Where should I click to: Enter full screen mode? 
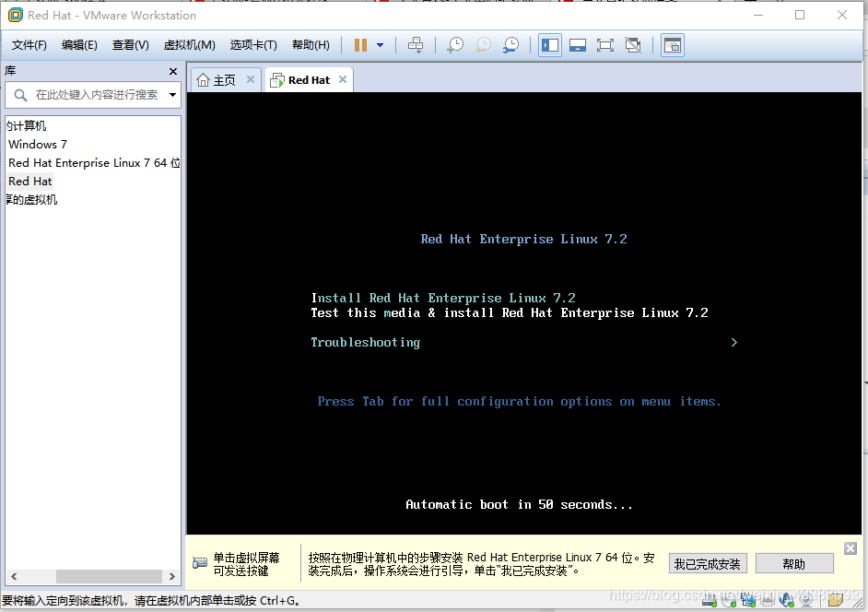click(x=605, y=45)
